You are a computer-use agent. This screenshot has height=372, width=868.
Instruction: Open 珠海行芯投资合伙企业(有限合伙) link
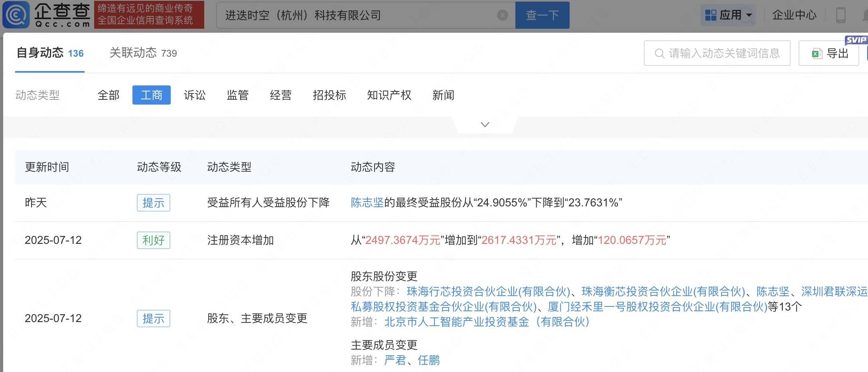488,292
